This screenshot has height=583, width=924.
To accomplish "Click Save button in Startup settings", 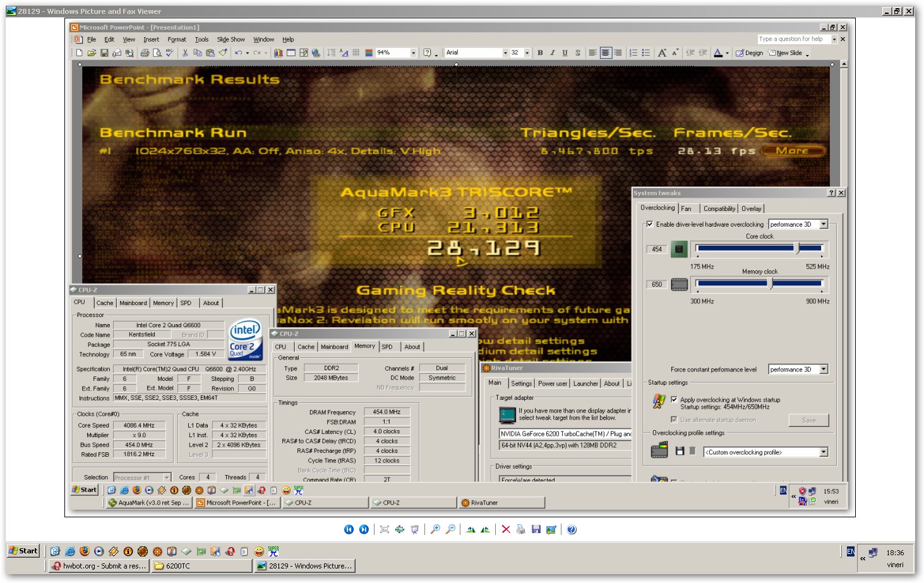I will click(x=809, y=420).
